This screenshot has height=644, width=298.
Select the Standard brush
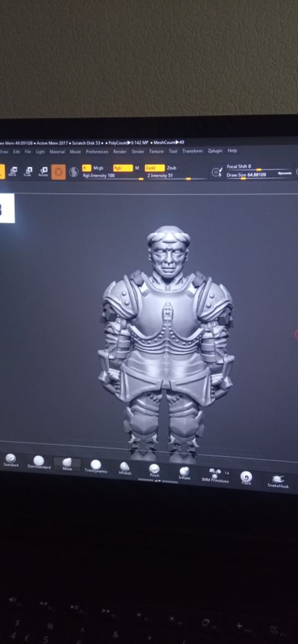[11, 460]
